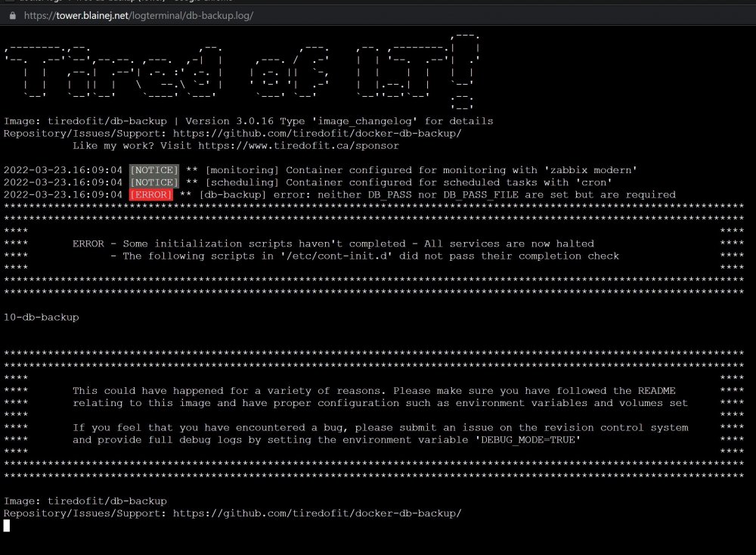This screenshot has width=756, height=555.
Task: Click the 'zabbix modern' text
Action: point(590,170)
